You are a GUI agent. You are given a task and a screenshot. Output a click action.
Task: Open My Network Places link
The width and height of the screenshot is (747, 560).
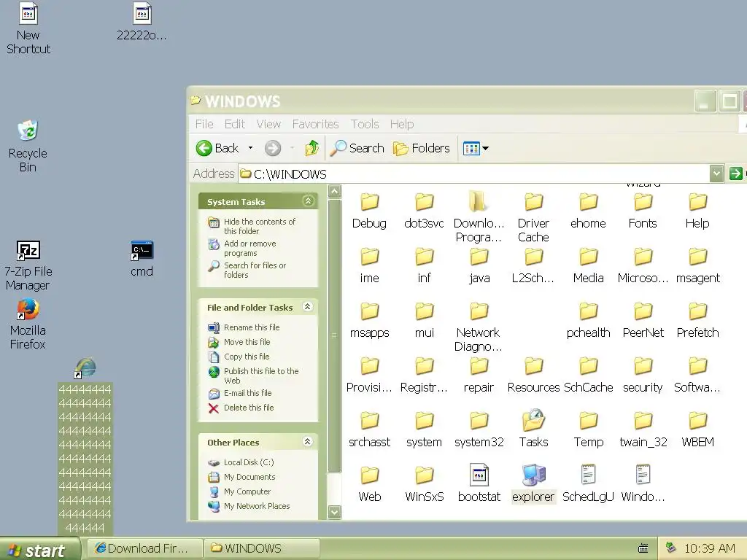(x=257, y=506)
